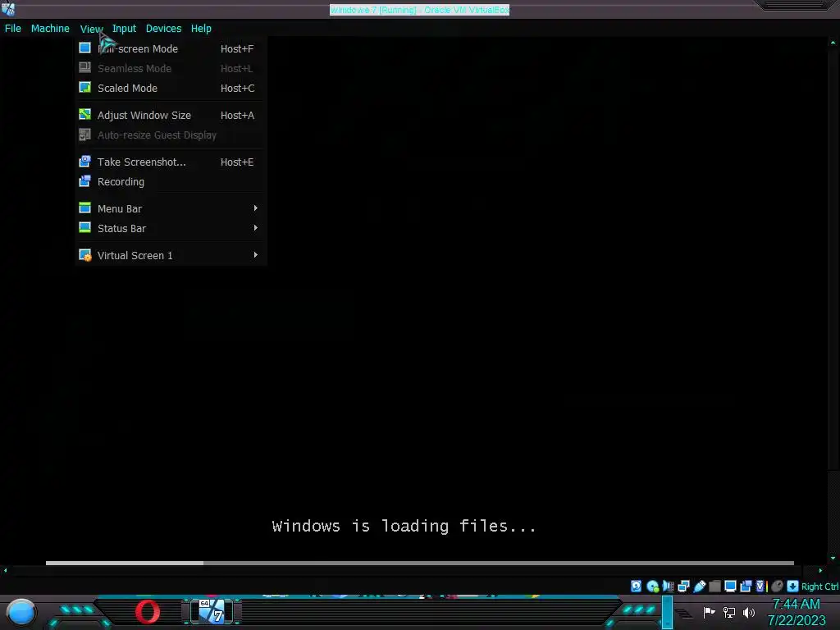Open the Devices menu
This screenshot has height=630, width=840.
point(163,29)
